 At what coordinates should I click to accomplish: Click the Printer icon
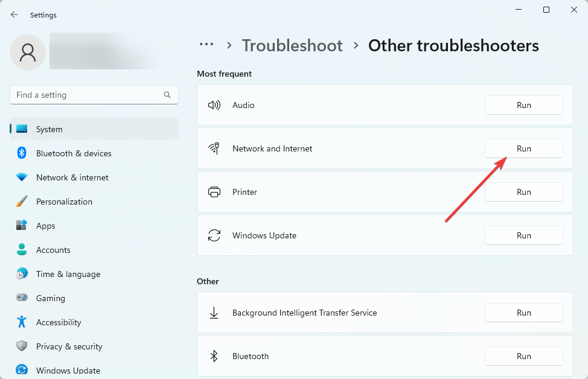tap(214, 192)
